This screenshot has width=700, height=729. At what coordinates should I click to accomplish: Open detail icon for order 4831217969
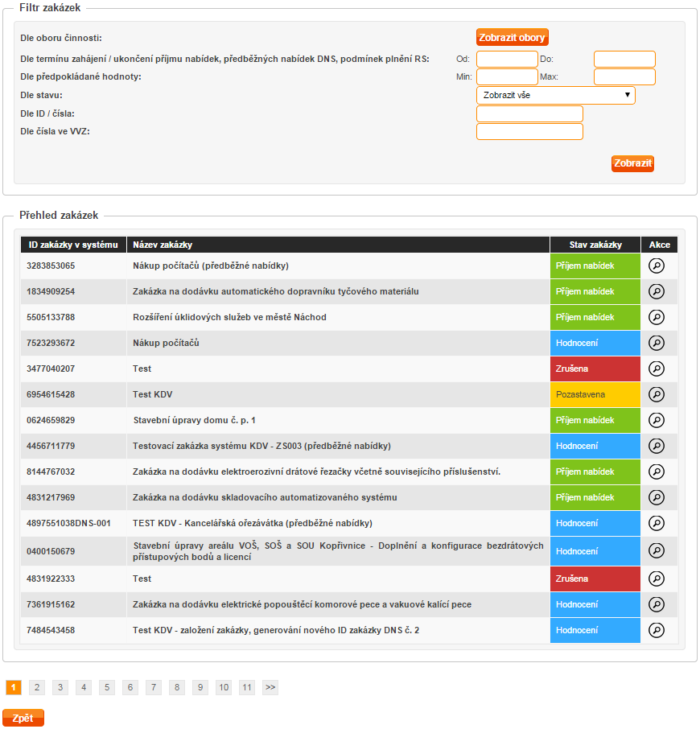656,497
